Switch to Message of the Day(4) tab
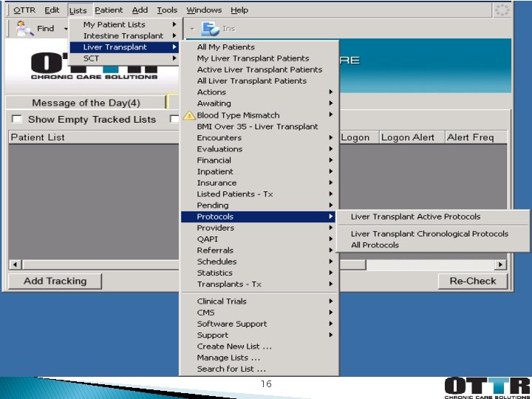 pyautogui.click(x=86, y=103)
